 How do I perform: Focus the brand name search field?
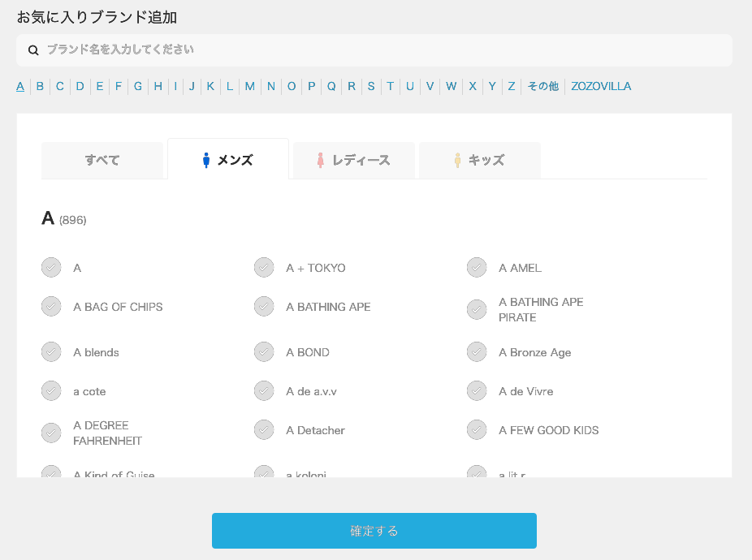pos(382,50)
